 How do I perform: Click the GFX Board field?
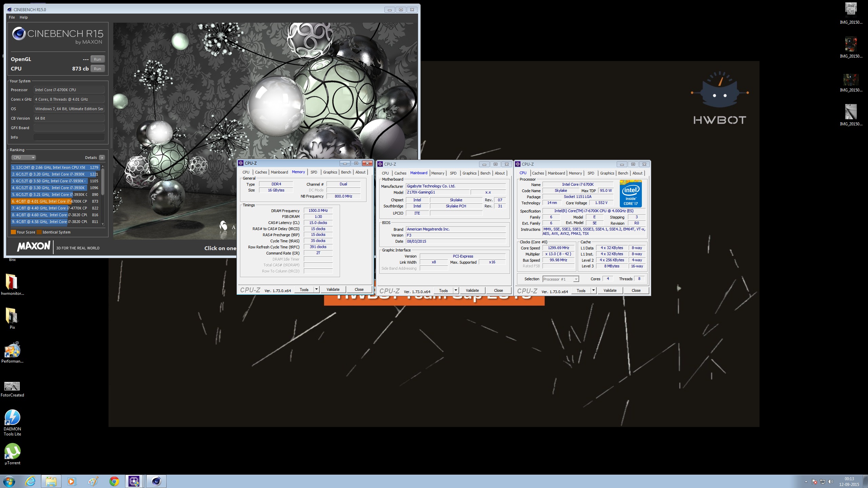click(69, 128)
